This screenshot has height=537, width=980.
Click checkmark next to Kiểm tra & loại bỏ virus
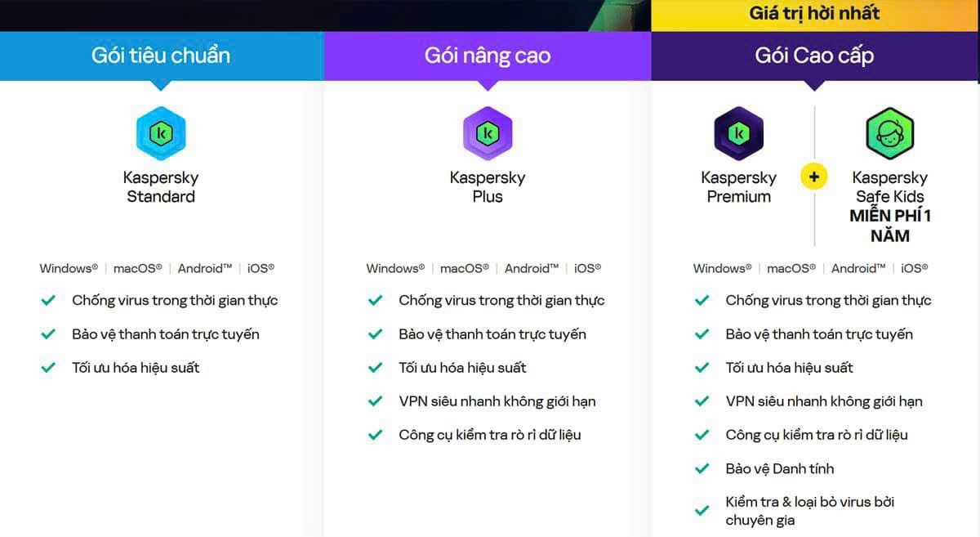coord(702,511)
